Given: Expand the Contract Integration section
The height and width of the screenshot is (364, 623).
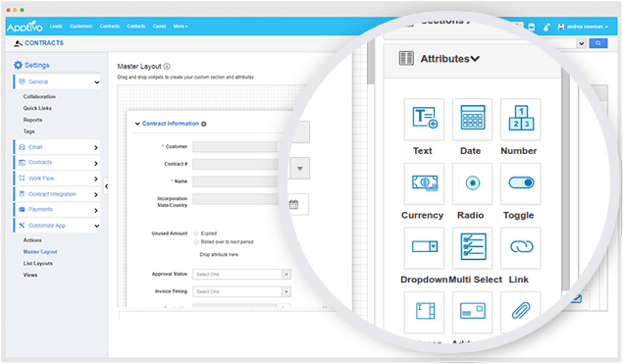Looking at the screenshot, I should [x=57, y=194].
